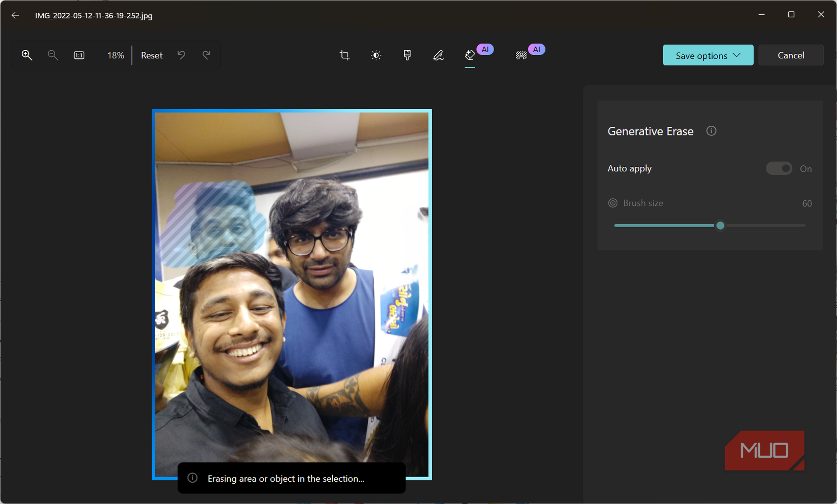Reset the zoom level

[151, 55]
